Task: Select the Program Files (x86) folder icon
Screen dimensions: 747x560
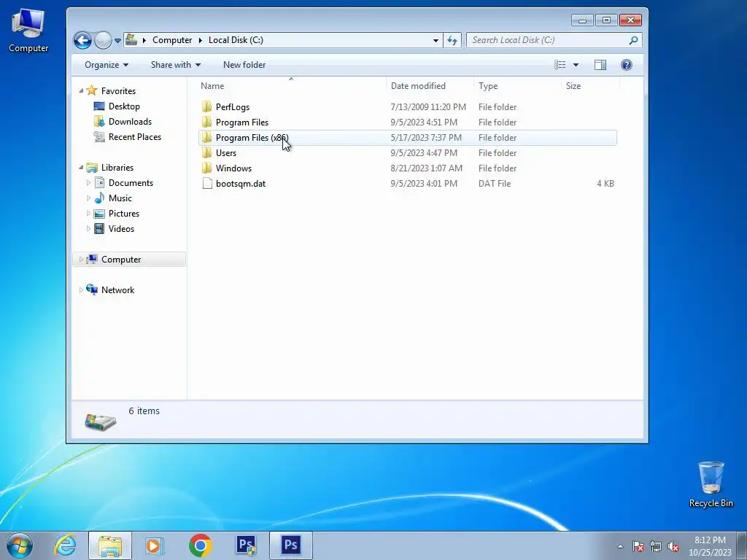Action: click(x=206, y=138)
